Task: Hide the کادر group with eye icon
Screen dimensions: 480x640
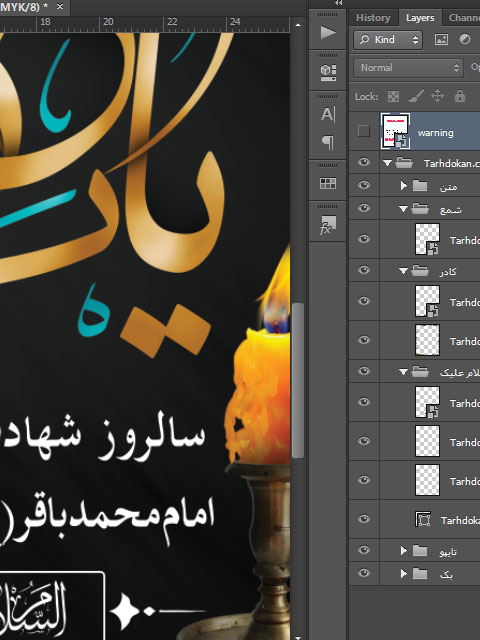Action: [x=364, y=270]
